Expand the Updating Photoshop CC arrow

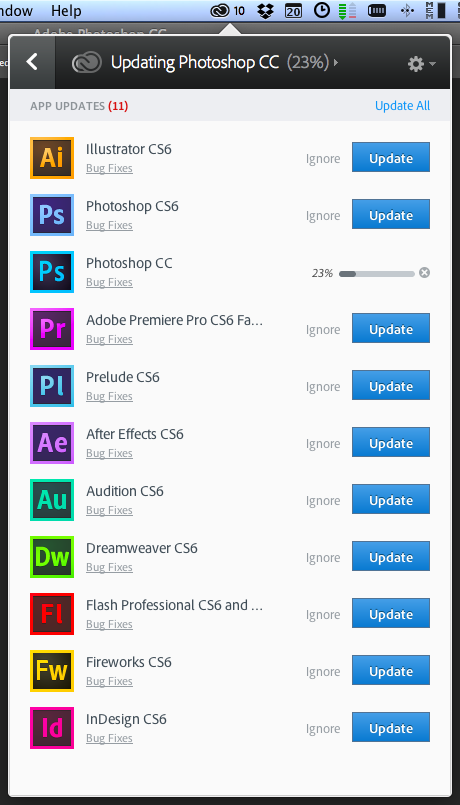(336, 63)
